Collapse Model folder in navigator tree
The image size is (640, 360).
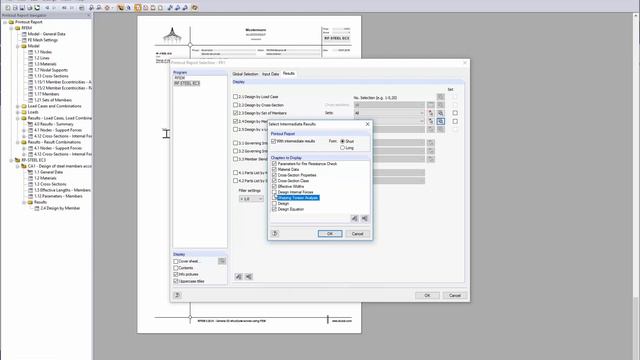coord(18,46)
